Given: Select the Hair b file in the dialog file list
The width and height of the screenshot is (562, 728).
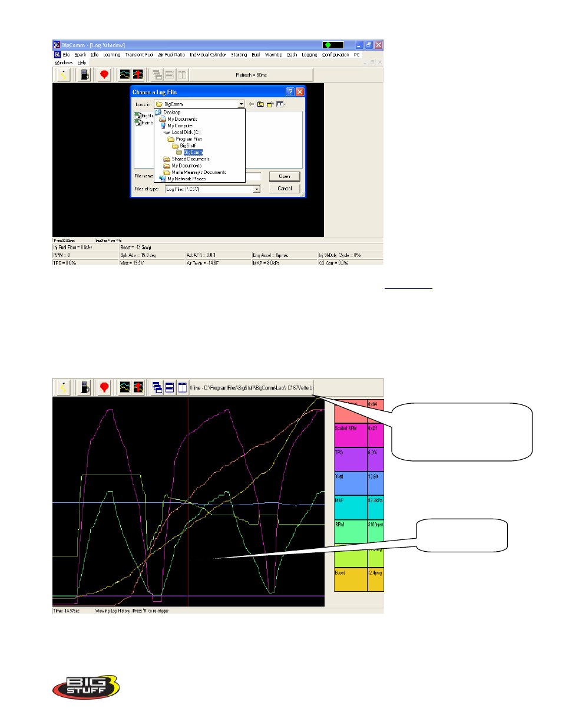Looking at the screenshot, I should tap(144, 123).
